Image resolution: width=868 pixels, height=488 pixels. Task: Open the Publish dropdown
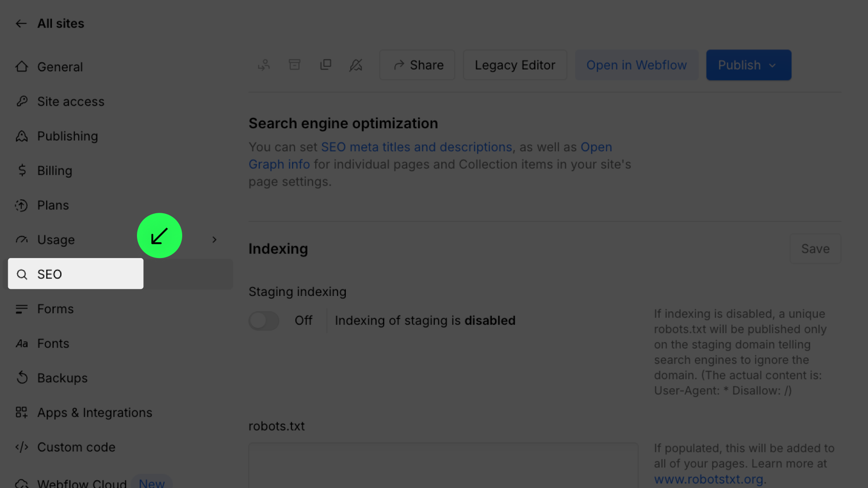(748, 65)
